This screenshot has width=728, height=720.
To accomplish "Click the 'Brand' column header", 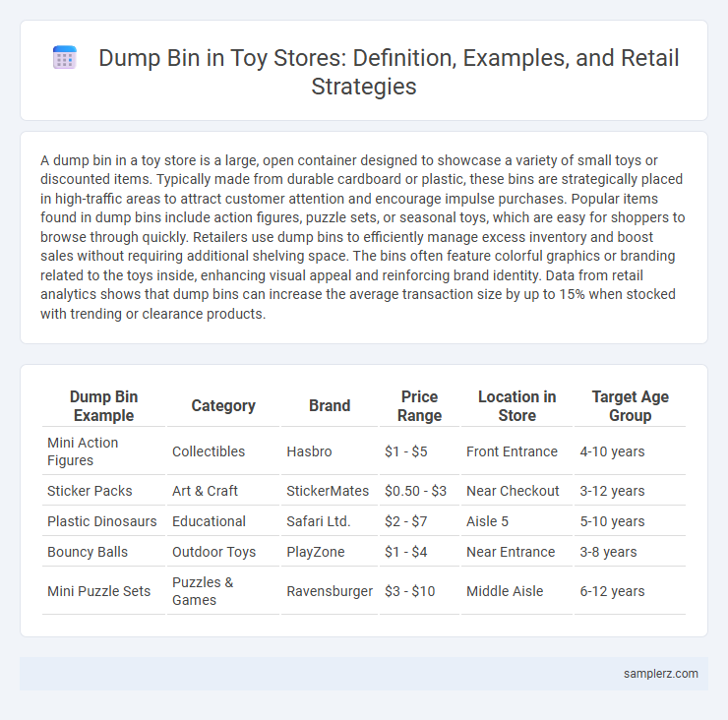I will [330, 406].
